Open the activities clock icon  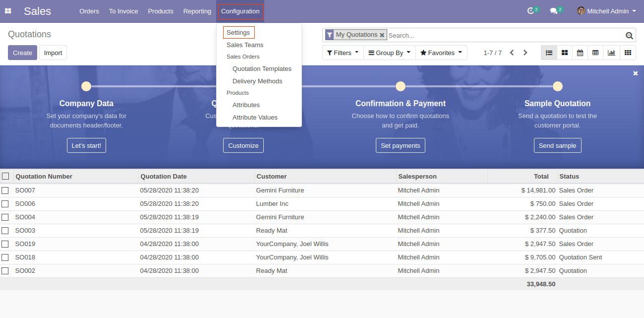coord(531,11)
